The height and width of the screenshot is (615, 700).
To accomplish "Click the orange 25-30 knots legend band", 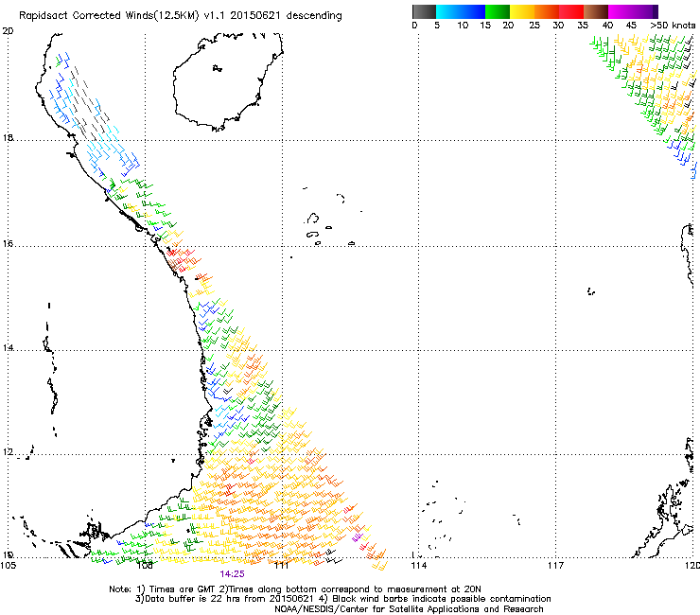I will [x=547, y=11].
